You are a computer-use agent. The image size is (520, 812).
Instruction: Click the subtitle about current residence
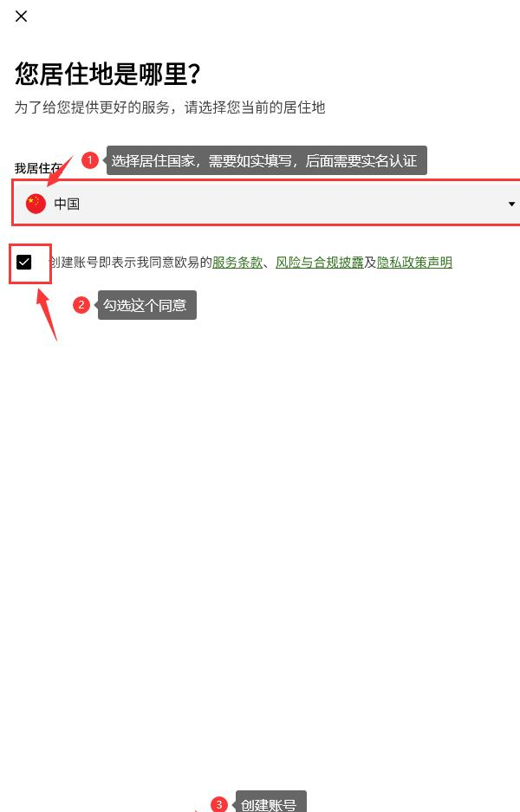pos(170,107)
